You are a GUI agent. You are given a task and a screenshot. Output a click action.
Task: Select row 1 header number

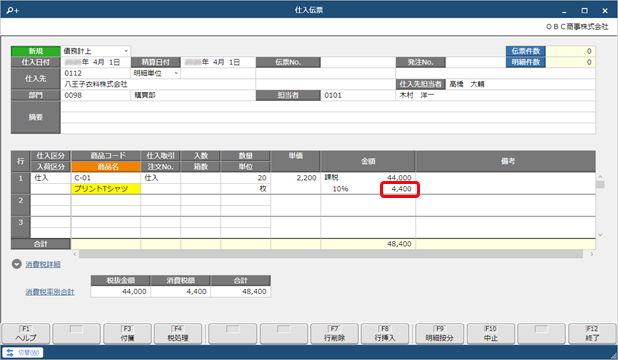click(20, 183)
